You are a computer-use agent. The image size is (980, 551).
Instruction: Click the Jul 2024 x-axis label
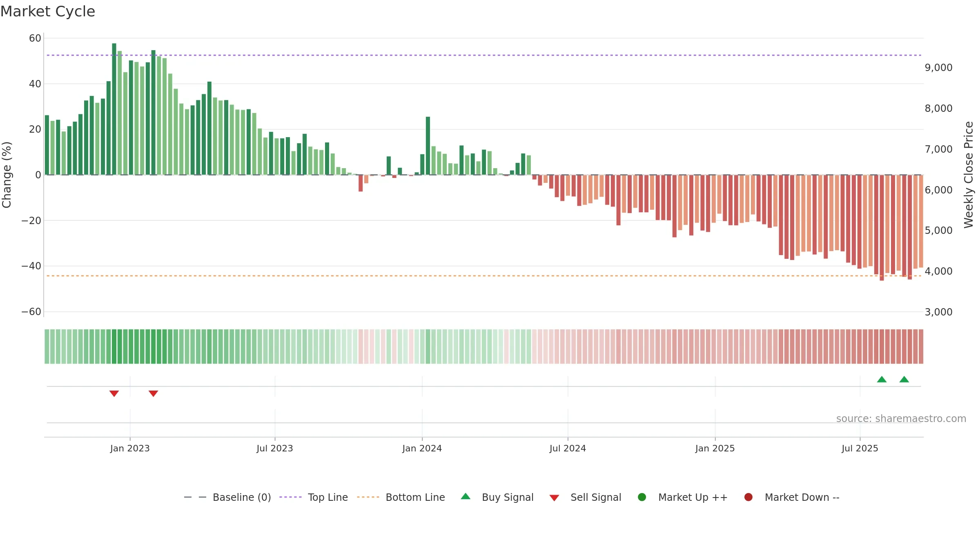[568, 449]
